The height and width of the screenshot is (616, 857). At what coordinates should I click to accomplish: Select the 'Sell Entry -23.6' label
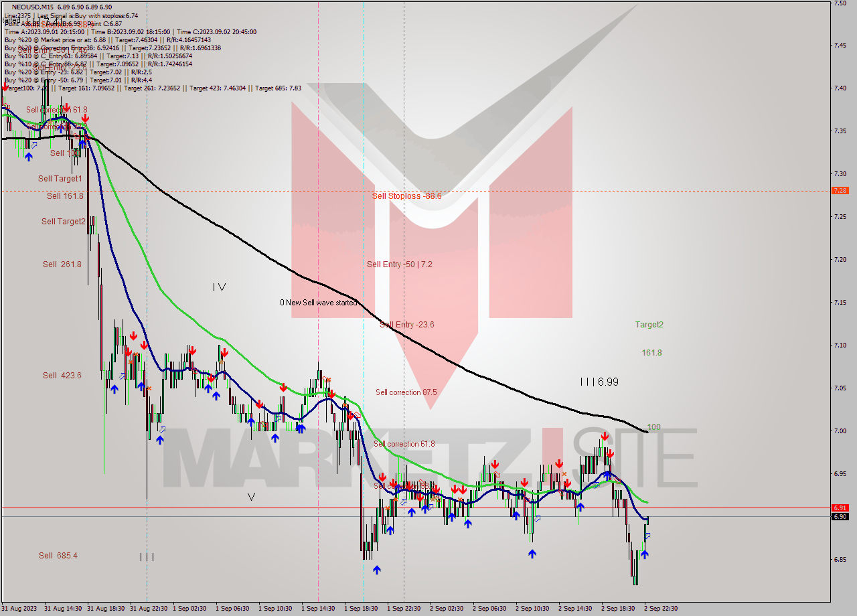click(x=406, y=325)
